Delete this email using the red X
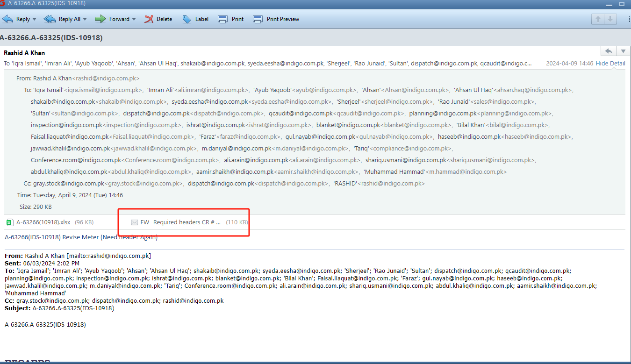 [x=149, y=19]
